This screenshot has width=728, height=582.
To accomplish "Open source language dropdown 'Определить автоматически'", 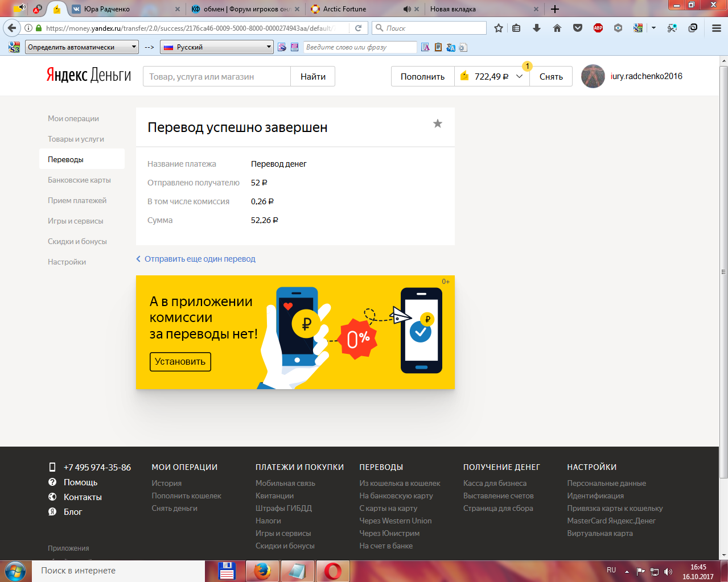I will tap(82, 47).
